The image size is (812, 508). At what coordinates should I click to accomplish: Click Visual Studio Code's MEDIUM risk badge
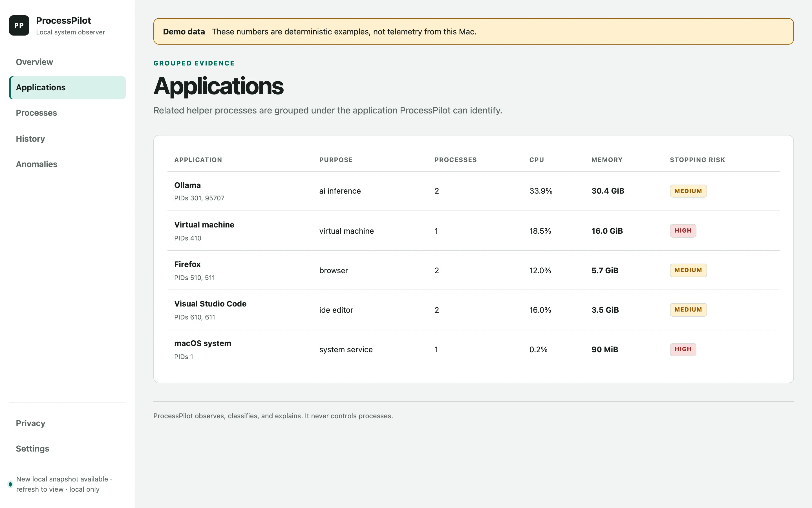tap(688, 310)
